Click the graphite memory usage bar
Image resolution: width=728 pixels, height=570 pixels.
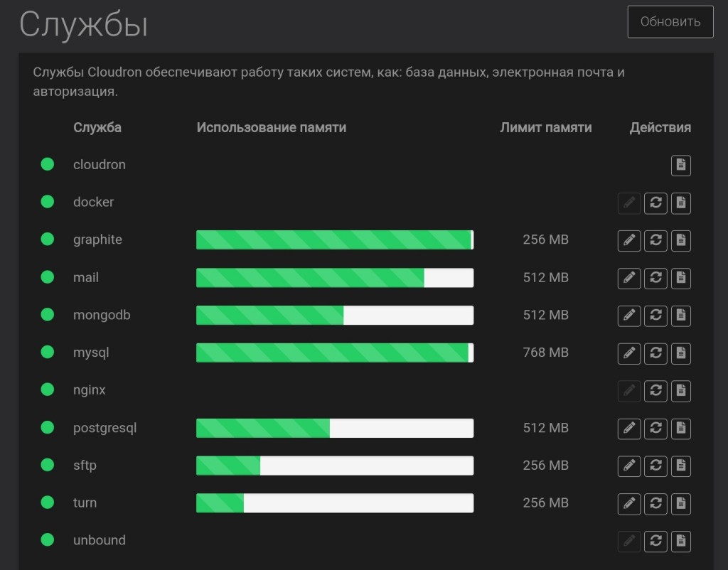click(x=335, y=240)
